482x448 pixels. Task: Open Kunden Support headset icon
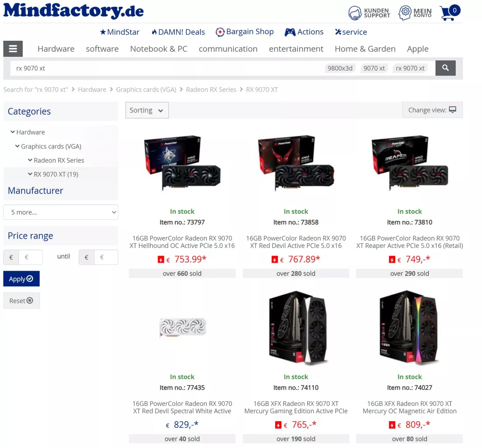[x=355, y=13]
